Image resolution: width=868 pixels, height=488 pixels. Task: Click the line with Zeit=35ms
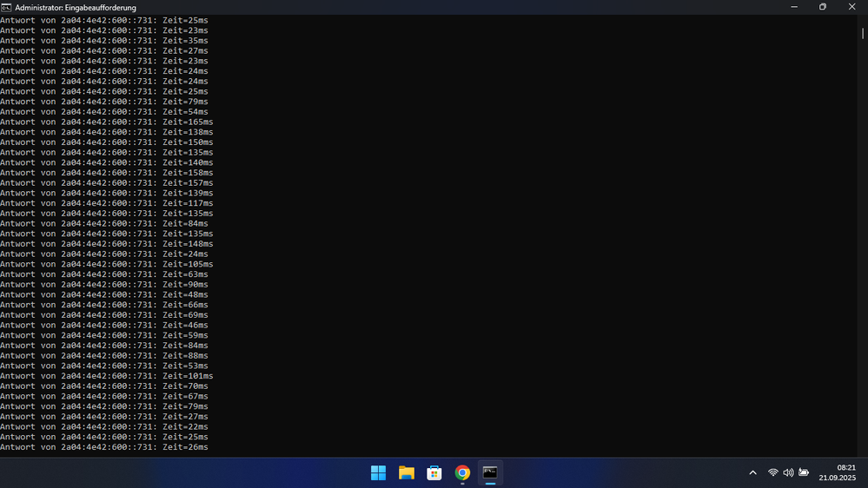click(104, 41)
